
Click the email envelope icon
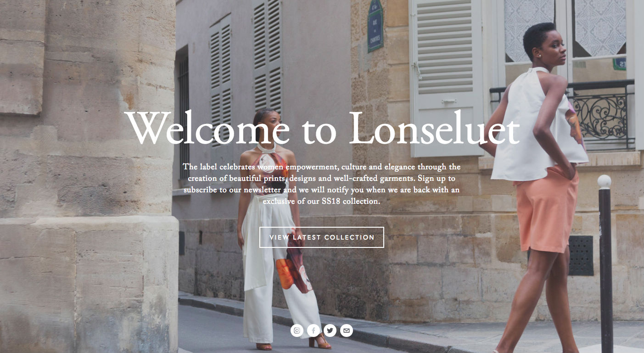(x=347, y=331)
